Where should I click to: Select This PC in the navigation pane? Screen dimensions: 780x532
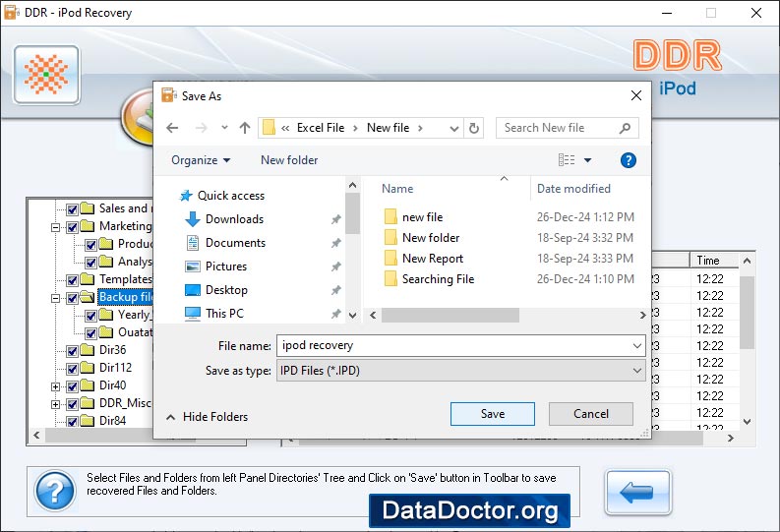pyautogui.click(x=224, y=314)
